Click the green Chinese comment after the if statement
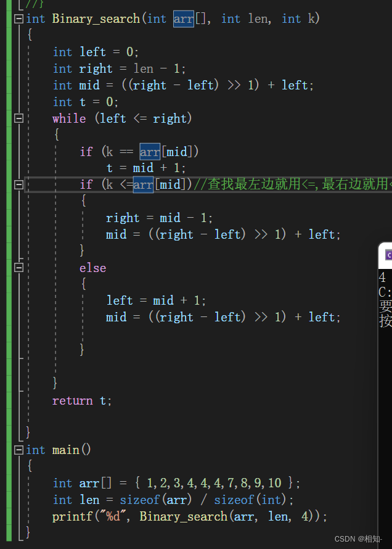 coord(293,184)
